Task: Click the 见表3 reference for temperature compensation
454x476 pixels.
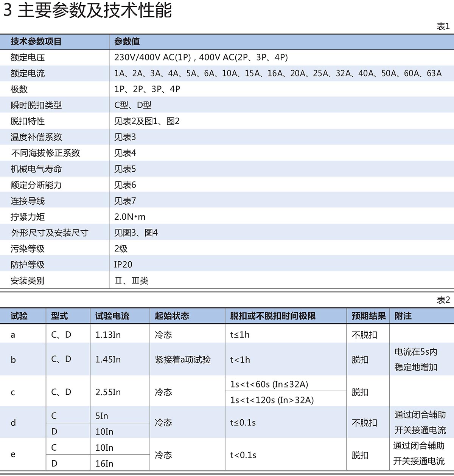Action: [125, 137]
